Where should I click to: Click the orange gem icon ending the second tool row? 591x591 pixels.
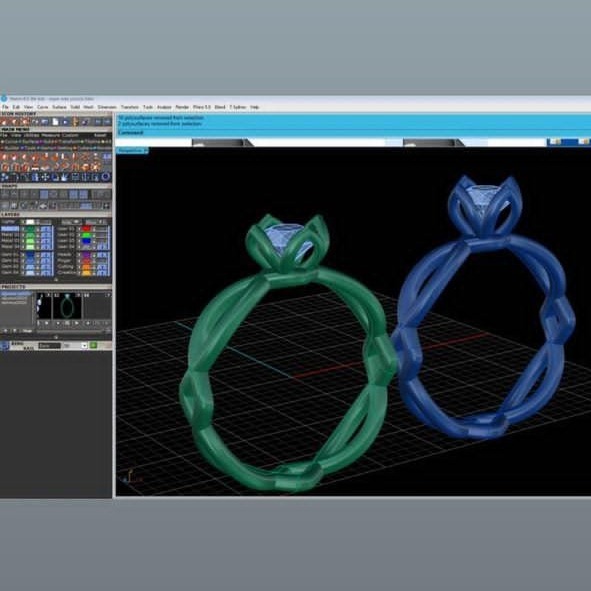click(95, 167)
